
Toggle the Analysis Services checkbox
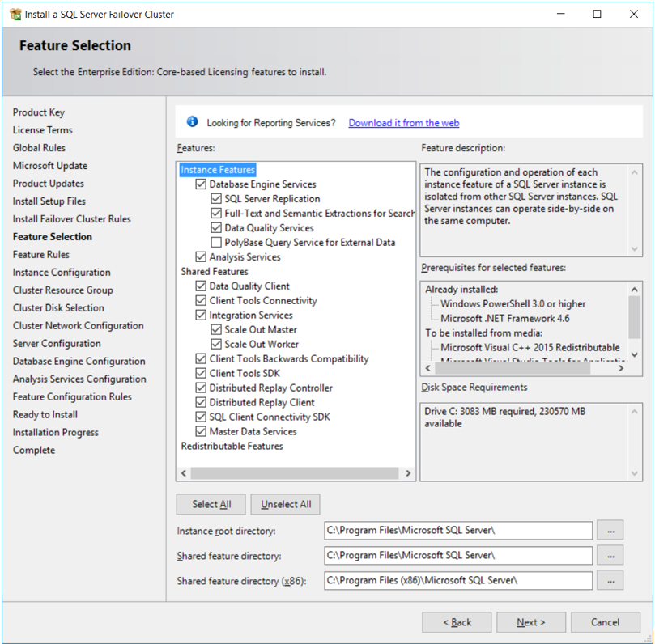[x=201, y=256]
